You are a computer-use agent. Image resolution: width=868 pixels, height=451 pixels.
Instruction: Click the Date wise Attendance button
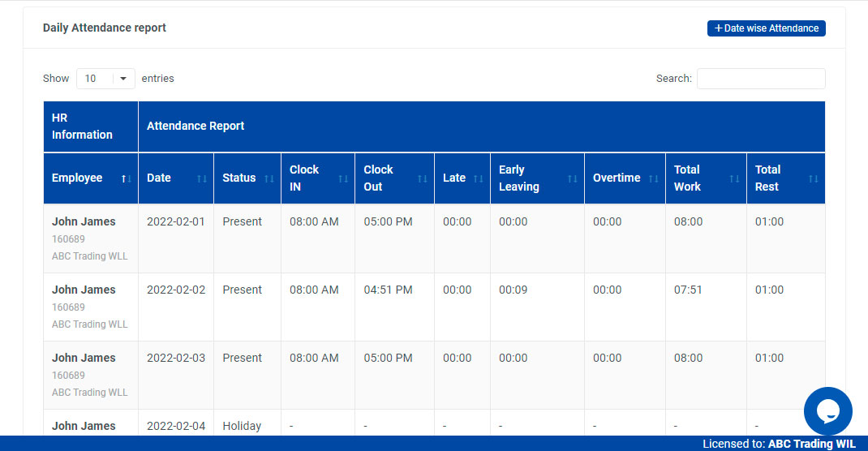pyautogui.click(x=766, y=28)
